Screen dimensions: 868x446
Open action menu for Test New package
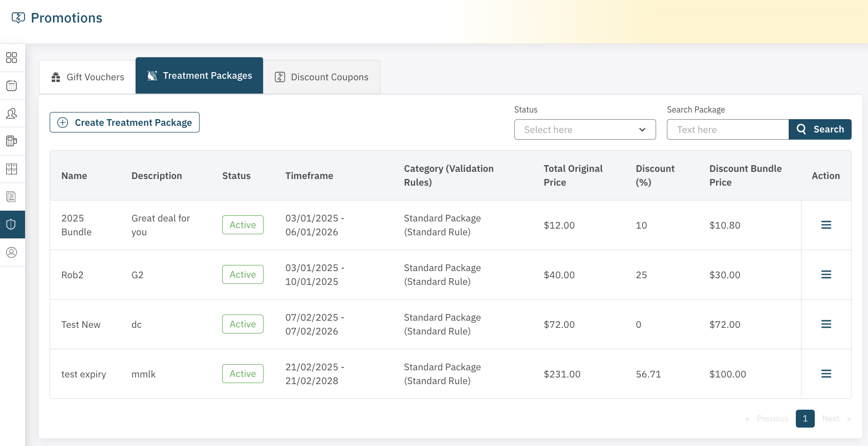coord(826,324)
